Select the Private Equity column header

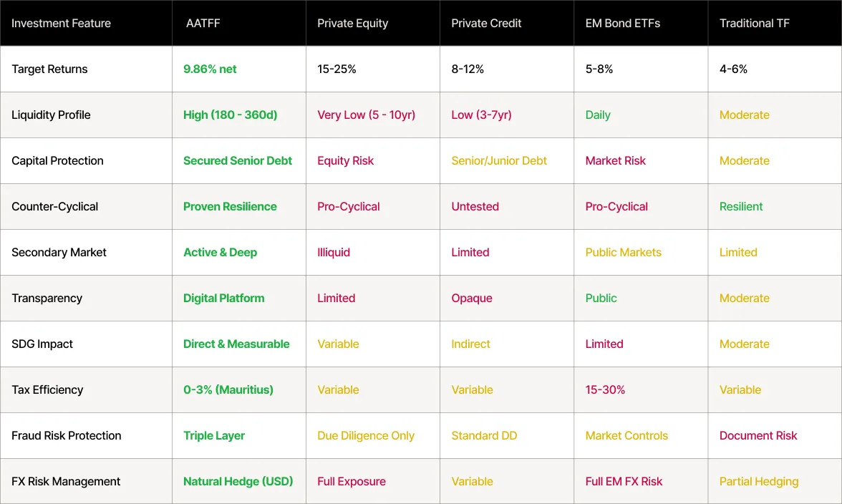coord(352,23)
